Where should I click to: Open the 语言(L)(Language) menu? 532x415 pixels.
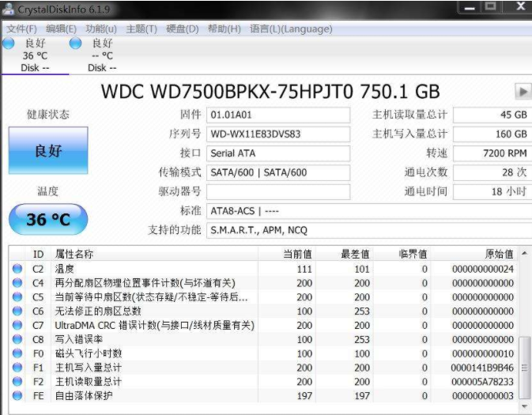(x=291, y=29)
